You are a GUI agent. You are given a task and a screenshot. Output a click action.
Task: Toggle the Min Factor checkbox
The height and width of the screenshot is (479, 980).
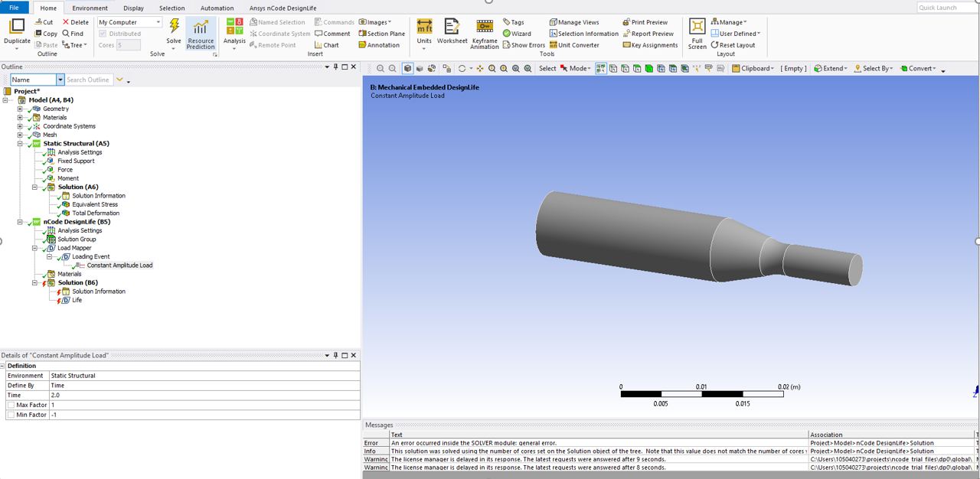click(x=11, y=415)
